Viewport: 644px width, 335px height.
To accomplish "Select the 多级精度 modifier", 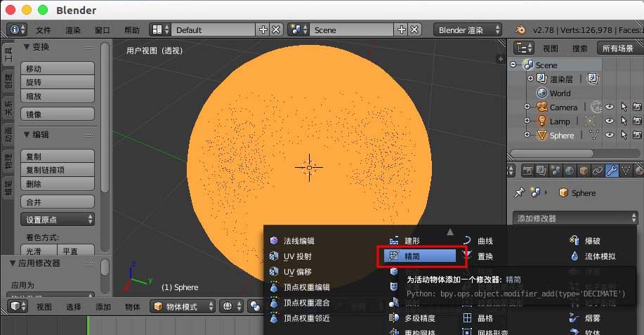I will [x=420, y=317].
